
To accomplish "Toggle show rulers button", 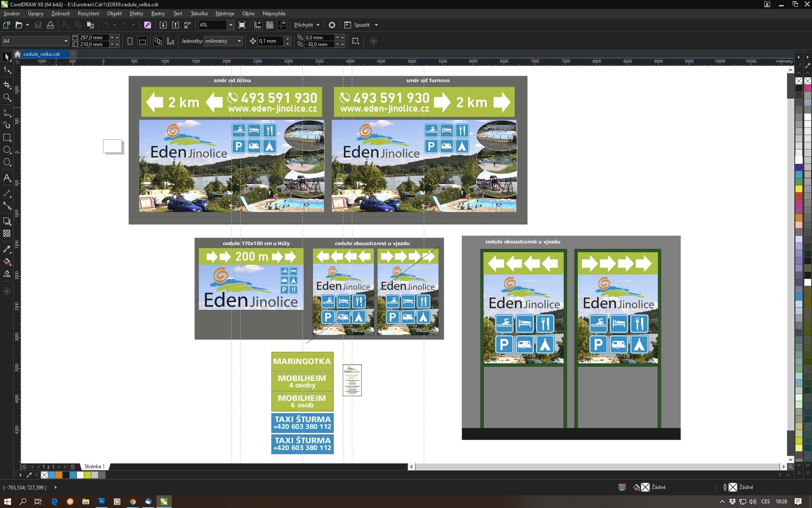I will 257,25.
